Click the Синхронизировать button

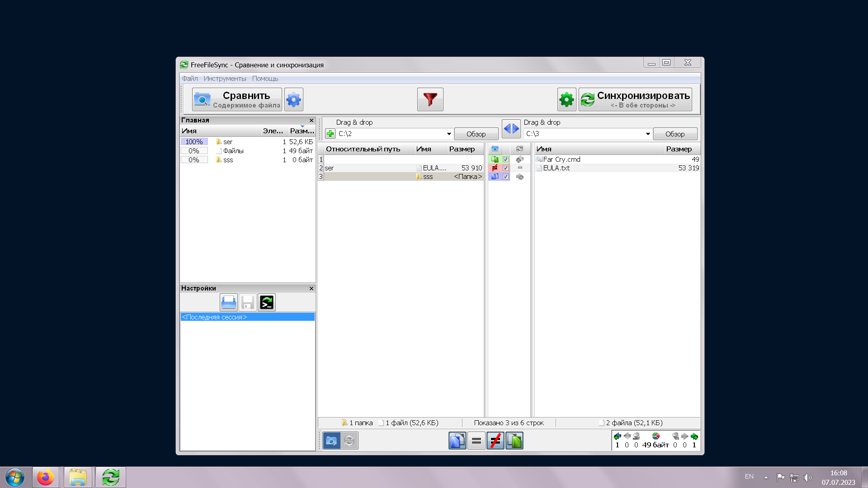[x=635, y=99]
